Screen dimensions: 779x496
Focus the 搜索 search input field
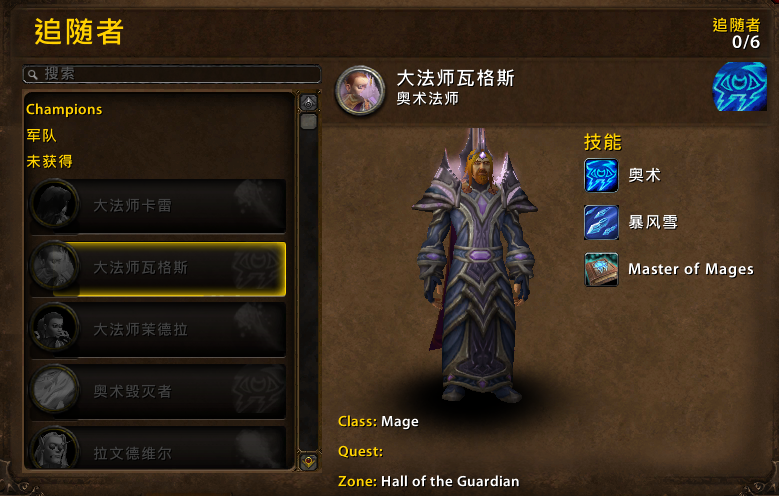[172, 74]
